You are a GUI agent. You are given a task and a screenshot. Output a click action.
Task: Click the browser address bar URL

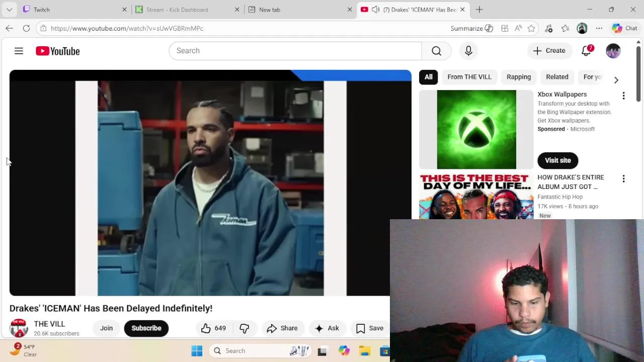(127, 28)
